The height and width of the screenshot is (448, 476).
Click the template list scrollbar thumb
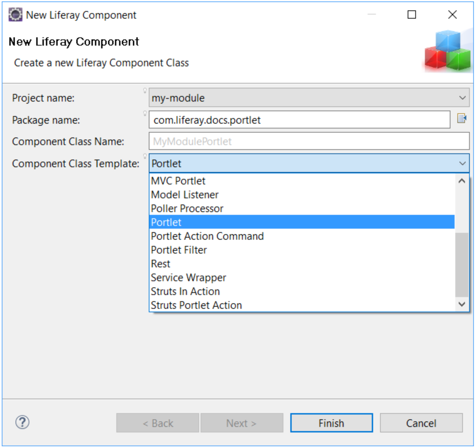(x=462, y=265)
